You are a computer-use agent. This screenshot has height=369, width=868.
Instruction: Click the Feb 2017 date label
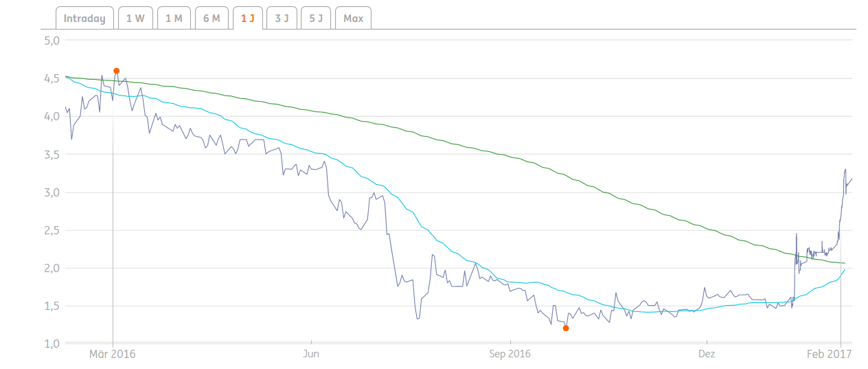[x=829, y=355]
